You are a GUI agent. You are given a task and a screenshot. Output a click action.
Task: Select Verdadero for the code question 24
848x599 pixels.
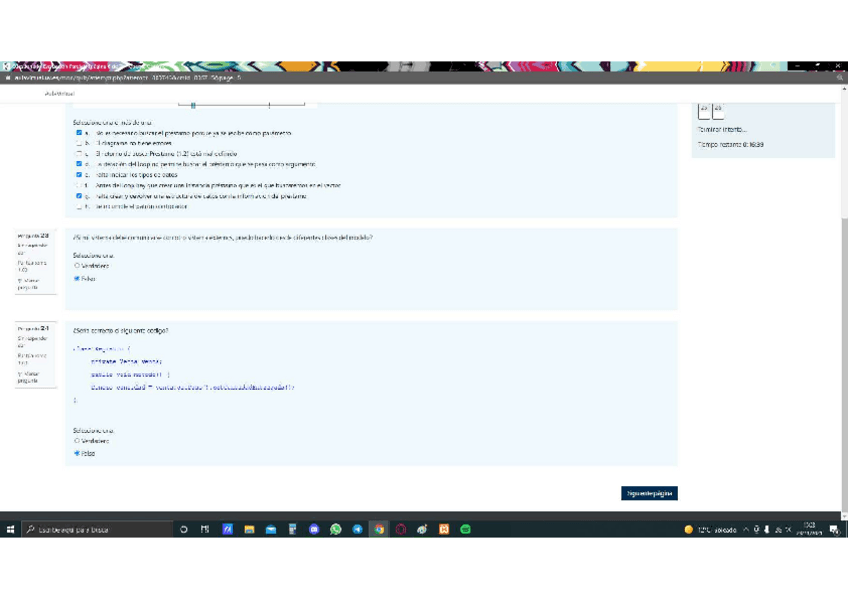coord(77,441)
